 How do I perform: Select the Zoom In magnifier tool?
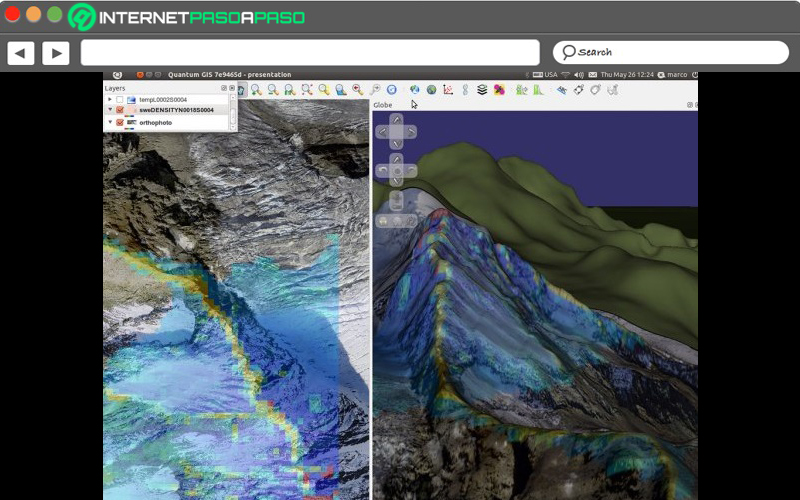[256, 90]
